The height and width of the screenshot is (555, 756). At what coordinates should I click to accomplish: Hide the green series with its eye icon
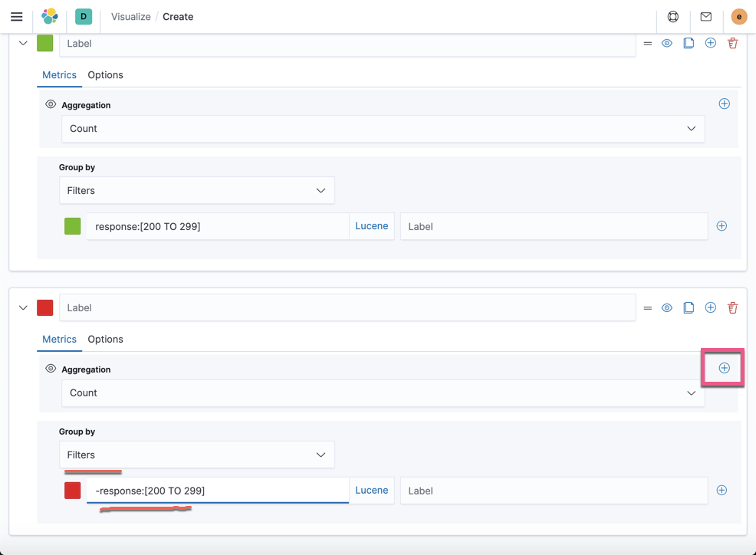tap(666, 43)
